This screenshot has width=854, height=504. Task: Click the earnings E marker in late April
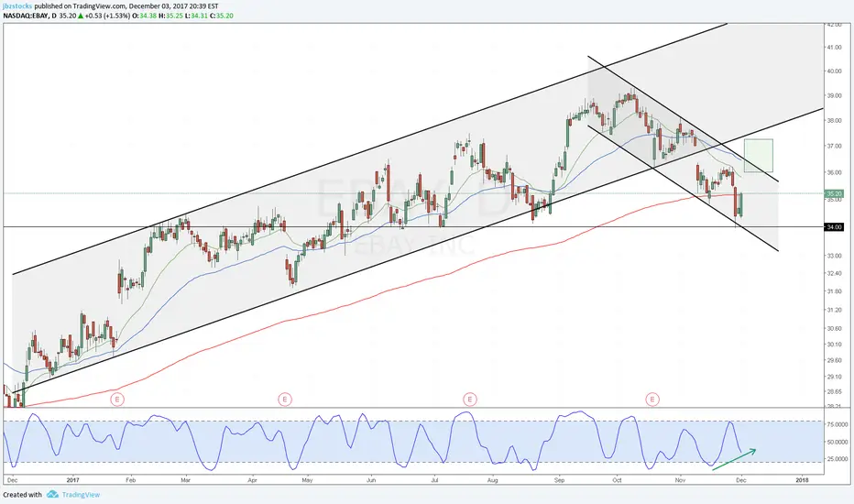[x=285, y=400]
